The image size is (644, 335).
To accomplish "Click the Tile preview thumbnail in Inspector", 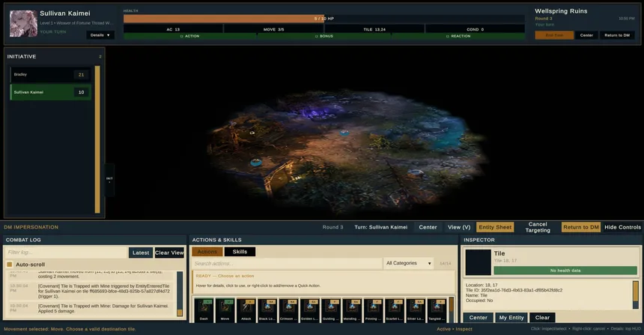I will point(478,262).
